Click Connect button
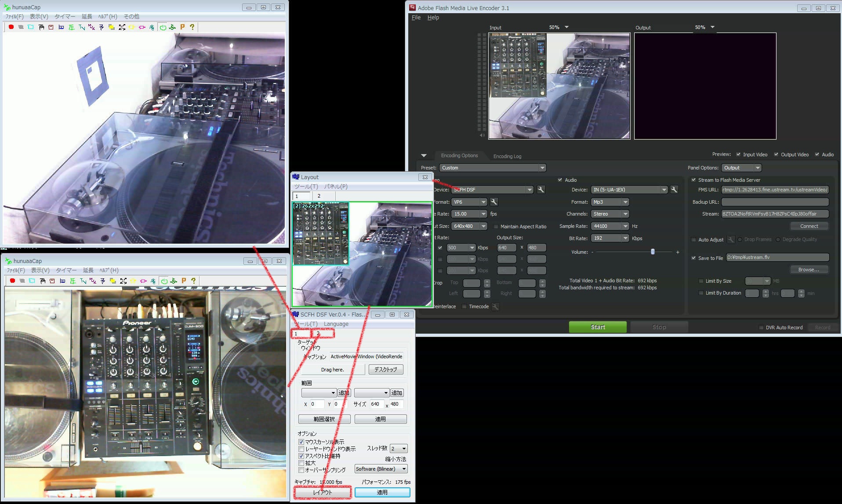Image resolution: width=842 pixels, height=504 pixels. pos(809,226)
